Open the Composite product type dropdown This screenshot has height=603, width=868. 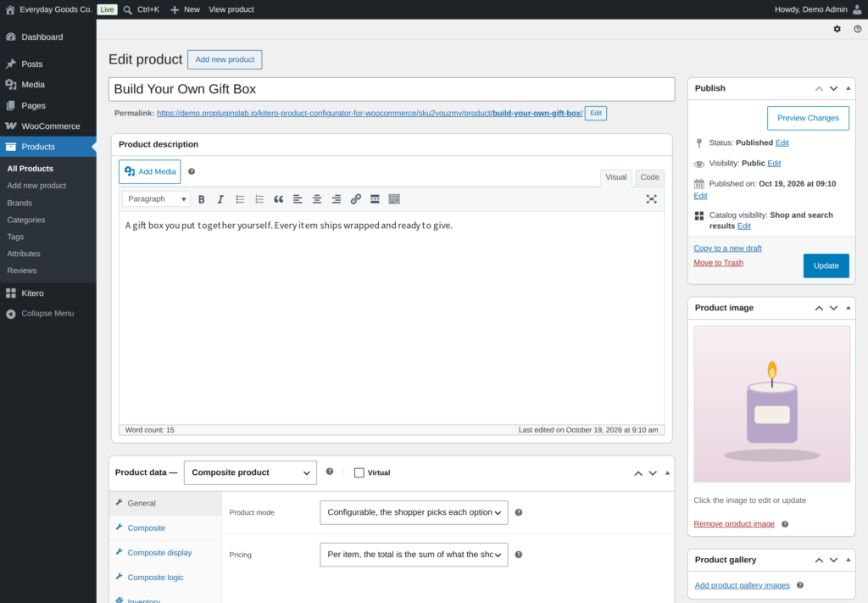tap(250, 473)
